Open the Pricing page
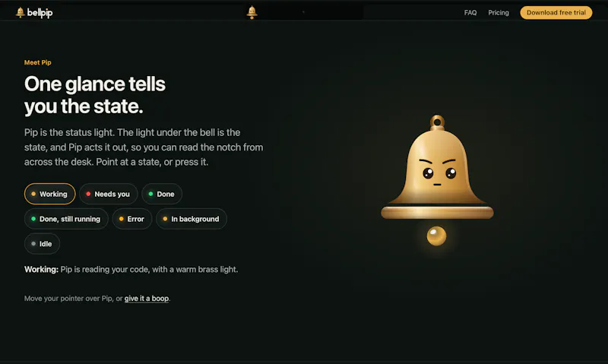This screenshot has width=608, height=364. pos(499,13)
